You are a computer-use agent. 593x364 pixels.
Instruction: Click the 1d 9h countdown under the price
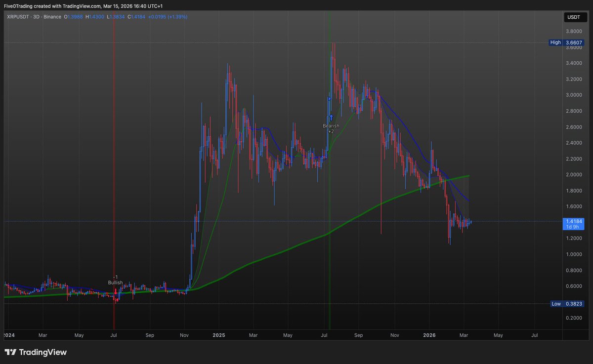(573, 227)
